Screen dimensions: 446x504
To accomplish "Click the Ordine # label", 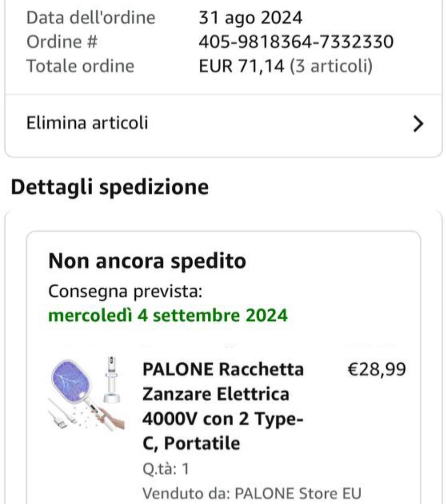I will pyautogui.click(x=62, y=42).
